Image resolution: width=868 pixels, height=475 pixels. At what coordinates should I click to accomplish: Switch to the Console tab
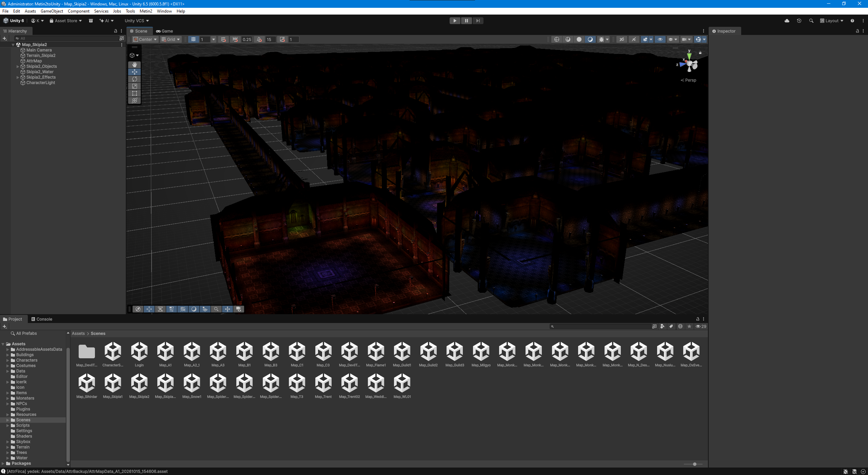point(42,319)
